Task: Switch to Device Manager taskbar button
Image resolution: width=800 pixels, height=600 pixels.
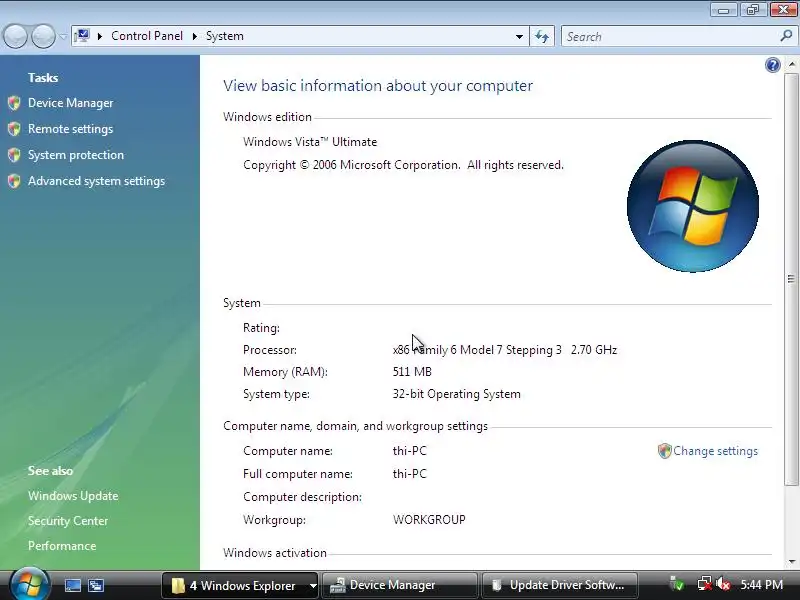Action: point(400,585)
